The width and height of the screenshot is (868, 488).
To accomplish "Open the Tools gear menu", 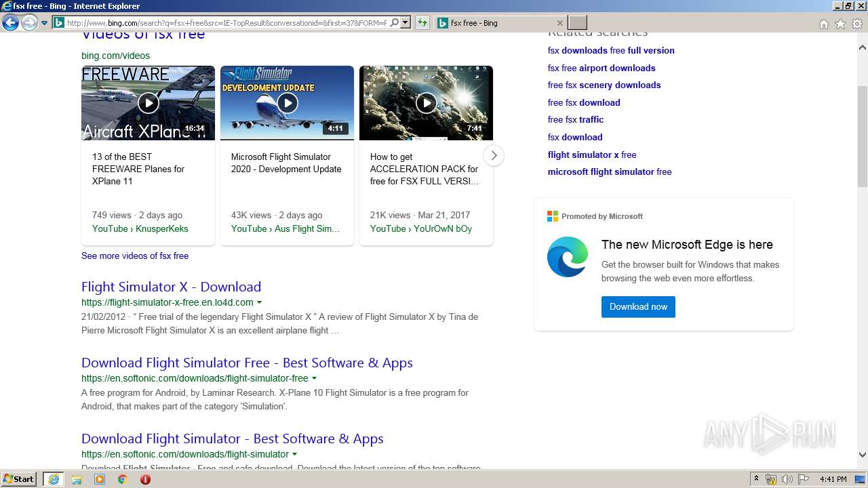I will 857,24.
